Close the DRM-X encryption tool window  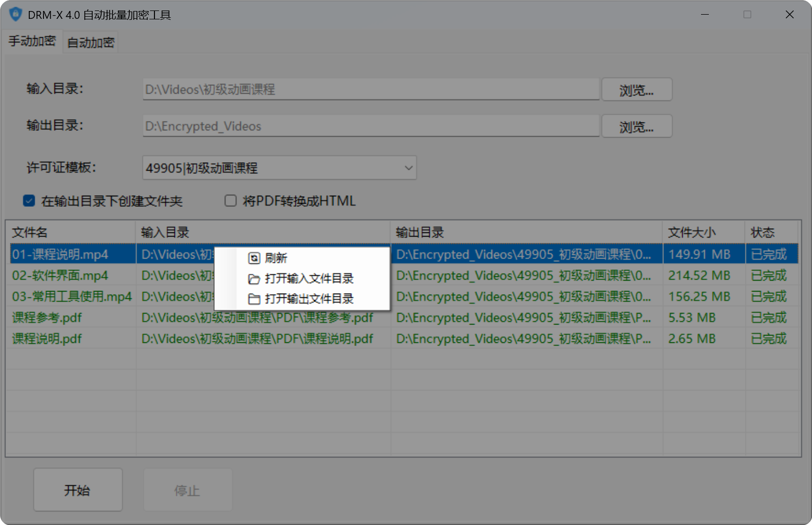[x=789, y=15]
